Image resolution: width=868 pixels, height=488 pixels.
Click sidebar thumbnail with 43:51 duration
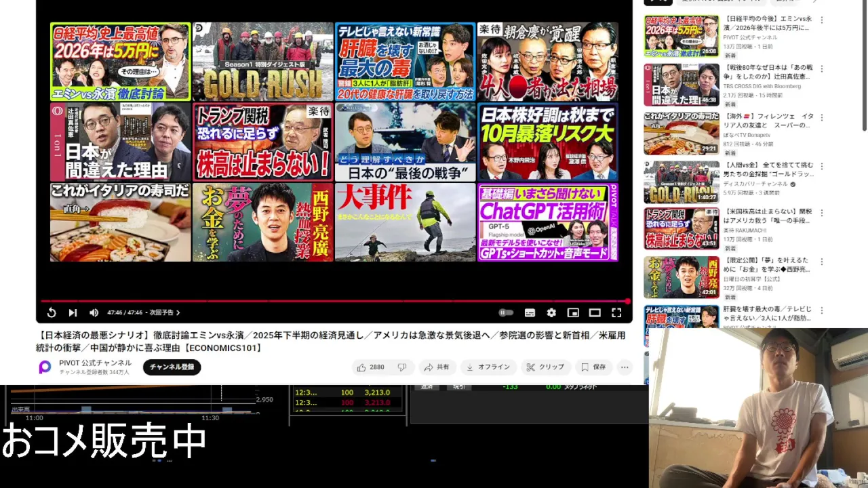(x=682, y=229)
